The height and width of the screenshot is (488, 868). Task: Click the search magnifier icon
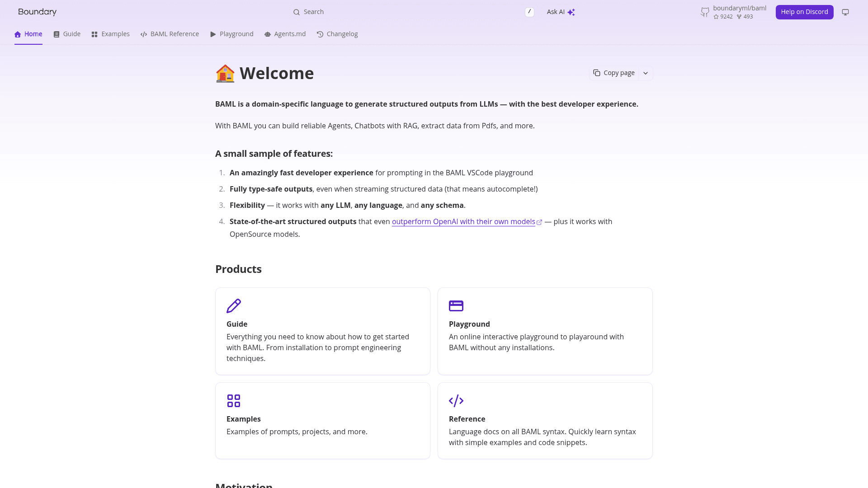click(297, 12)
